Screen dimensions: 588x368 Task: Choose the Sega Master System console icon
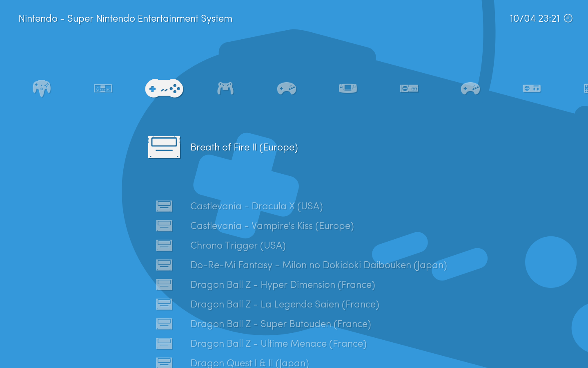point(409,88)
